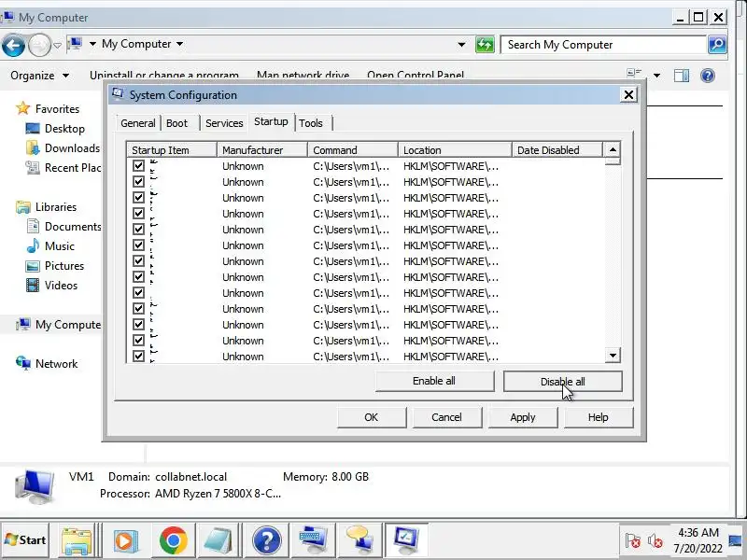Screen dimensions: 747x560
Task: Click the clock in system tray
Action: [x=698, y=540]
